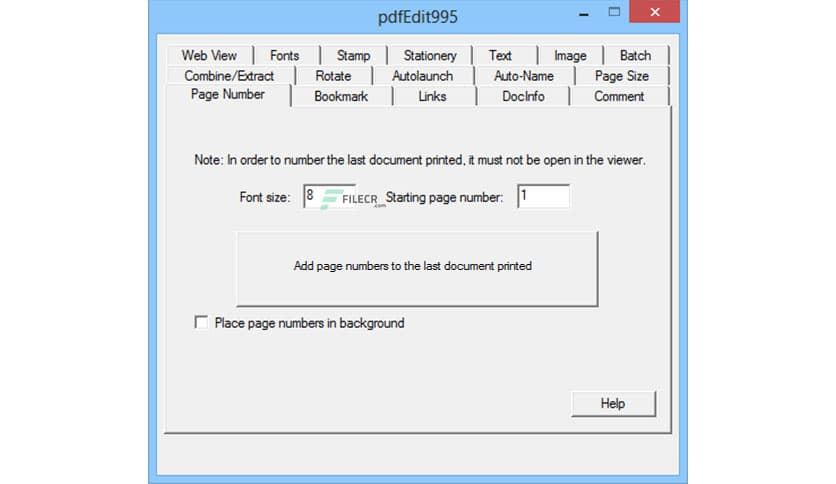Open the Links tab
836x484 pixels.
point(432,96)
